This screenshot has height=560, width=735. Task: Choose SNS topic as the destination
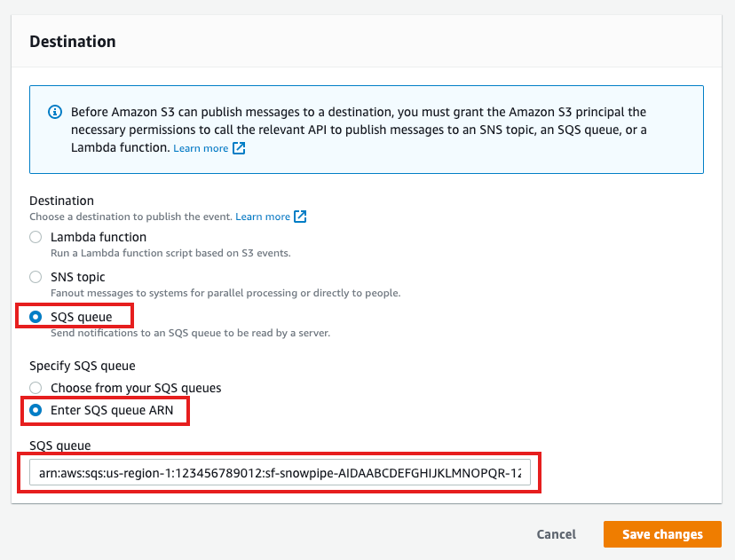point(36,277)
